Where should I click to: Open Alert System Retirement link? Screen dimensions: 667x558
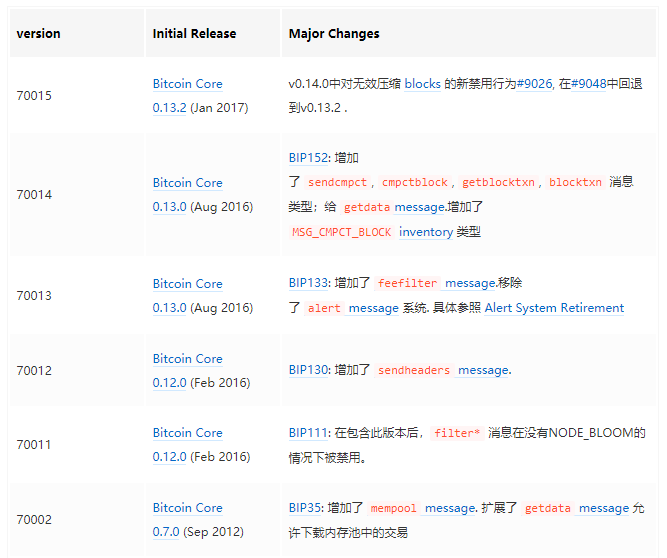coord(554,308)
